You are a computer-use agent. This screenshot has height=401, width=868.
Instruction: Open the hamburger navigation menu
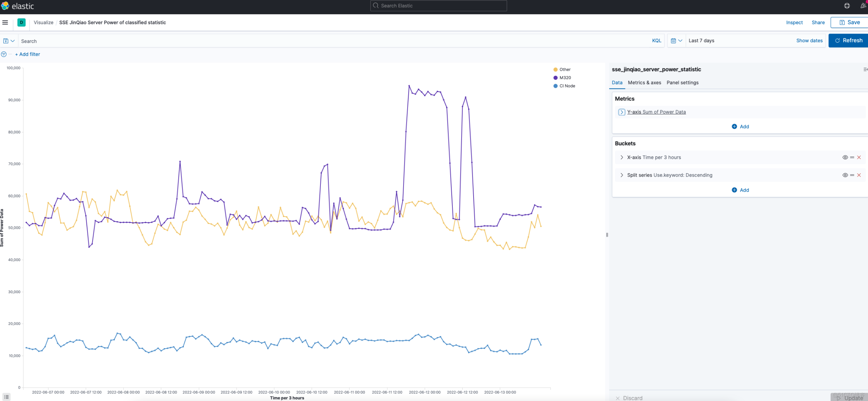[x=5, y=23]
